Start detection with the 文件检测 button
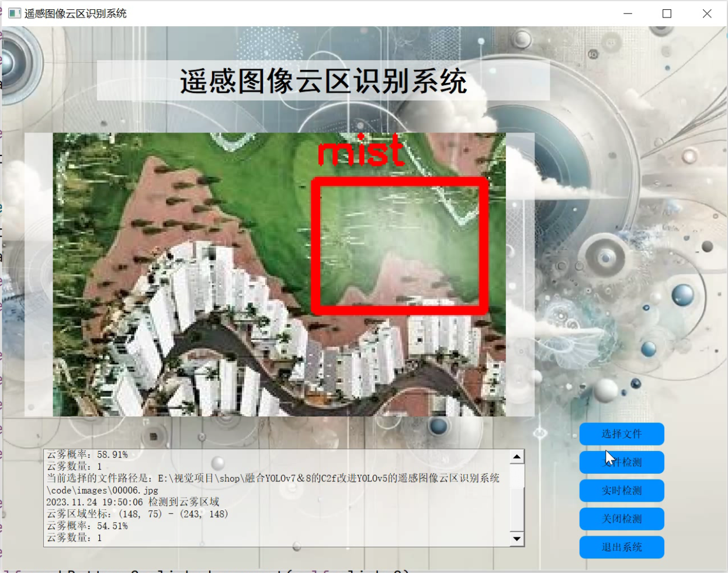 coord(622,462)
